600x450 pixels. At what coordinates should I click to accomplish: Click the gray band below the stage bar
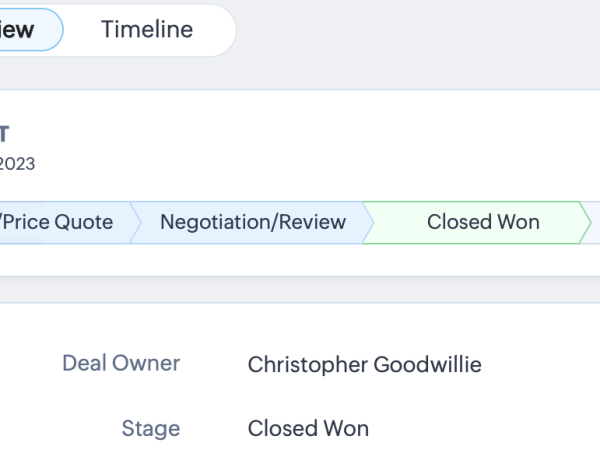(300, 290)
